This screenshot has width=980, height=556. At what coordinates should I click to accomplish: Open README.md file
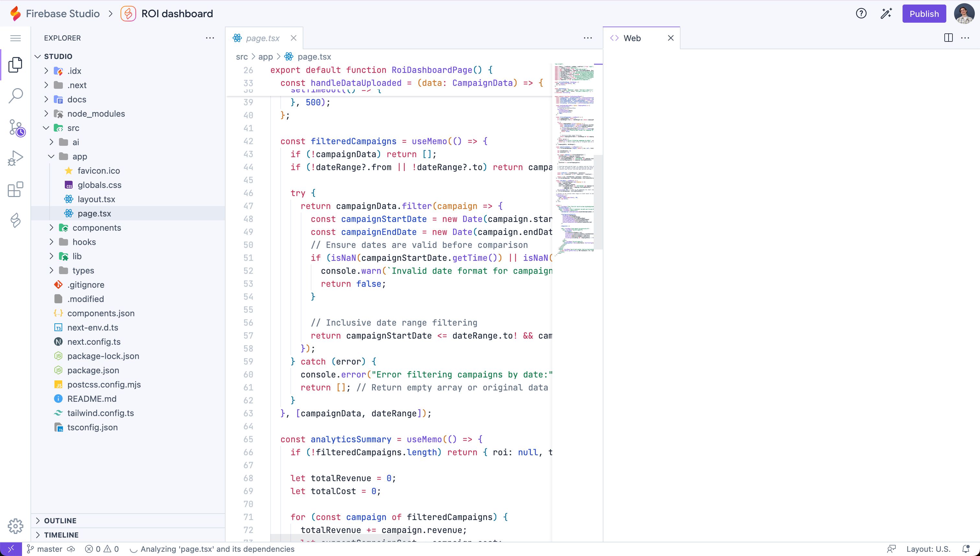point(128,399)
